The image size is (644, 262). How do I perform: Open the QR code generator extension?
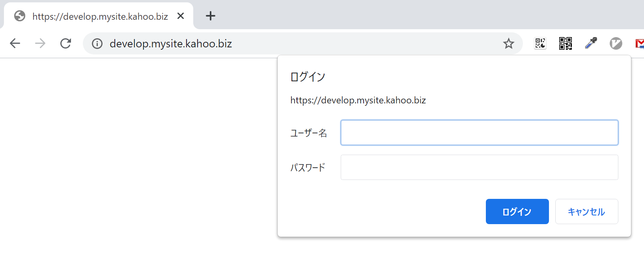coord(566,43)
